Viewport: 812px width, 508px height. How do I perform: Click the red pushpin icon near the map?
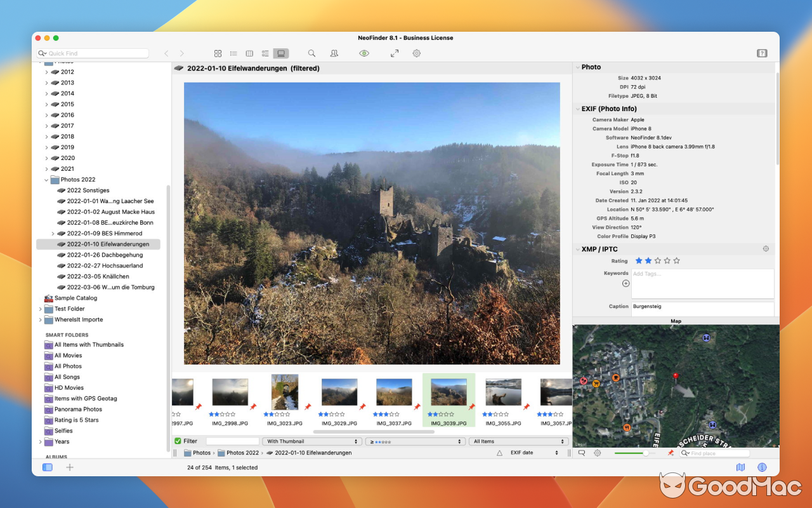671,453
